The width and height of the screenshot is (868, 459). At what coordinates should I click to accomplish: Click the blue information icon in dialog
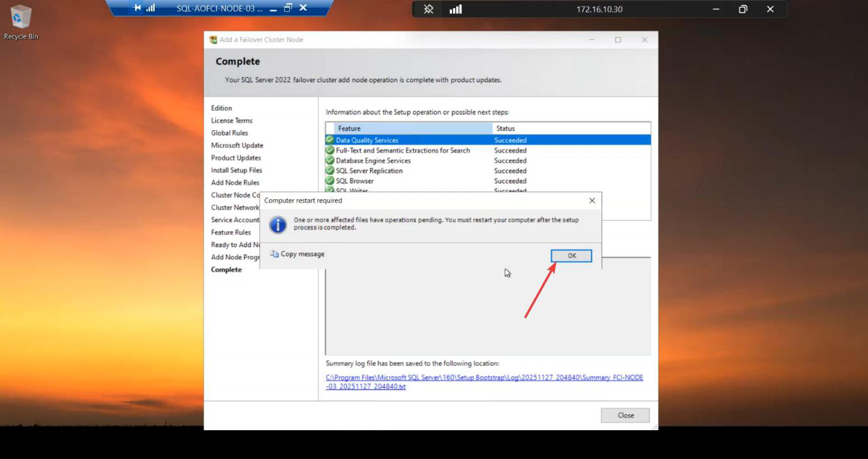coord(278,224)
